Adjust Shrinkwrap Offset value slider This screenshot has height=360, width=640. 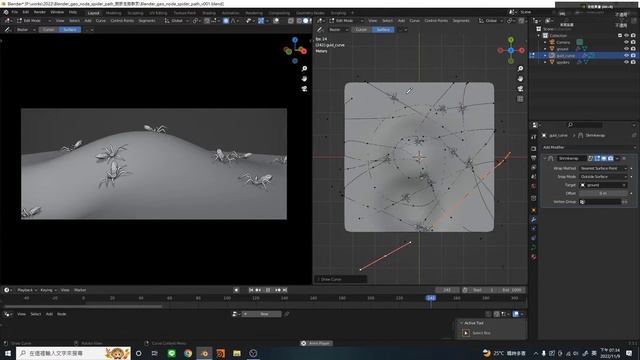coord(603,193)
